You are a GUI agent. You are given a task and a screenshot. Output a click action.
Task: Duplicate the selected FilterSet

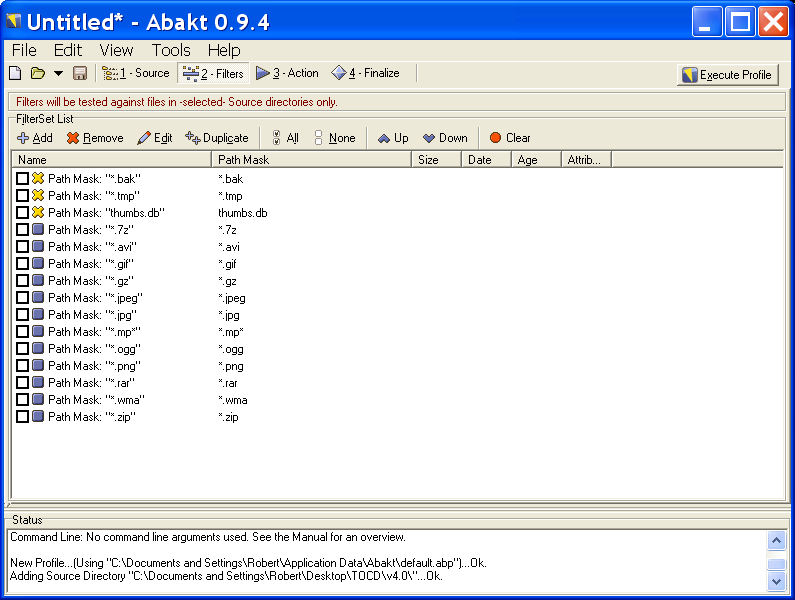point(216,138)
